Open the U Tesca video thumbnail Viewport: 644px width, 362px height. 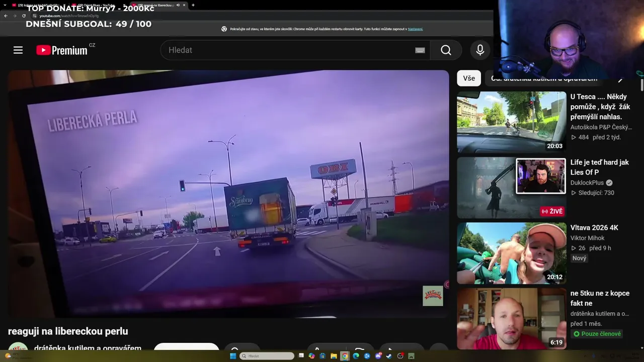(512, 122)
